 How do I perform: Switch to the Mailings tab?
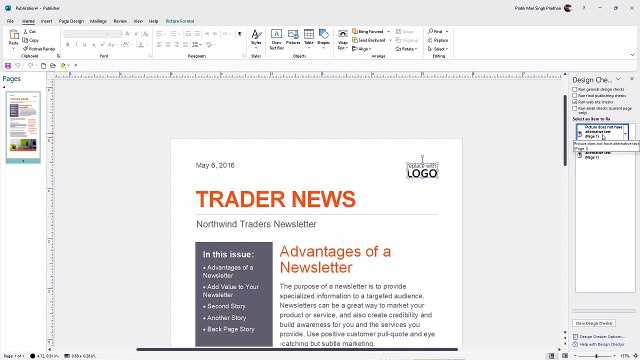98,21
